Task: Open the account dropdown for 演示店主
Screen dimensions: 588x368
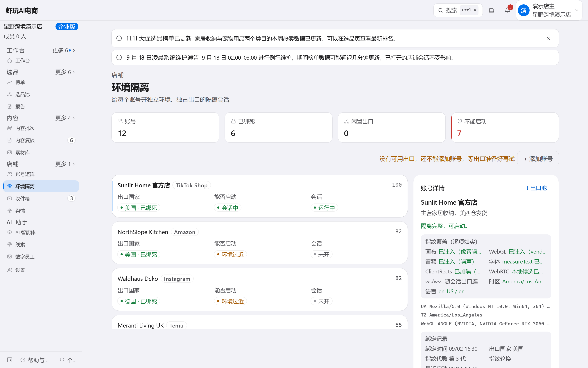Action: 549,10
